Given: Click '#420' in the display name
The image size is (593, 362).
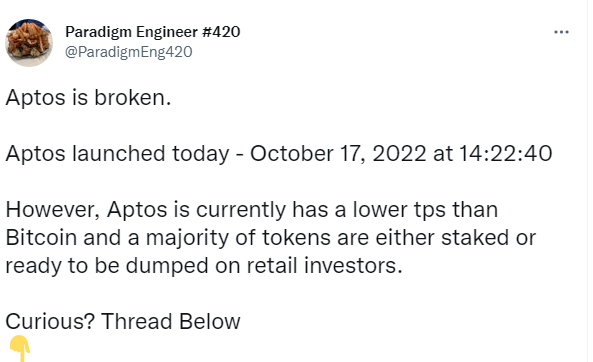Looking at the screenshot, I should [221, 32].
